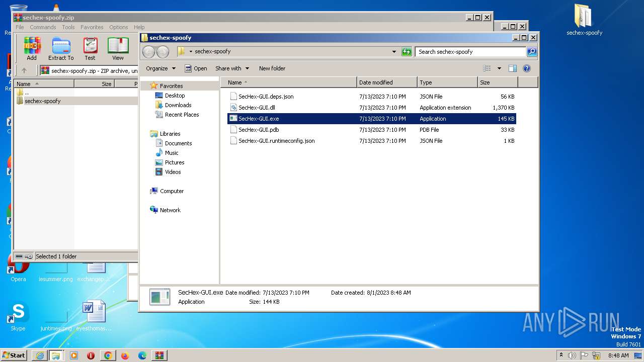Sort files by the Size column
Screen dimensions: 644x362
click(498, 82)
